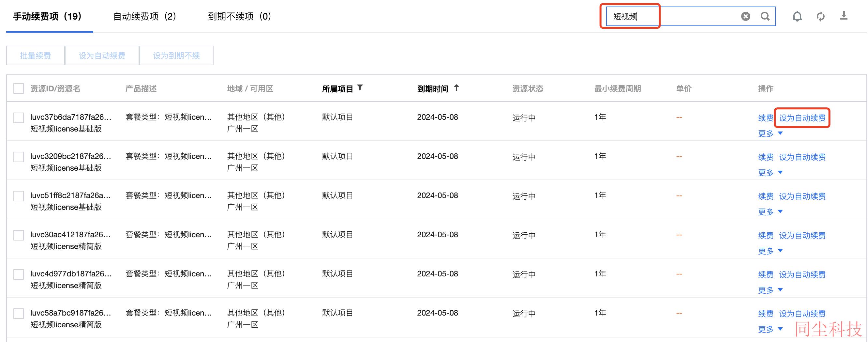Image resolution: width=868 pixels, height=342 pixels.
Task: Check the row luvc3209bc2187fa26
Action: pyautogui.click(x=19, y=157)
